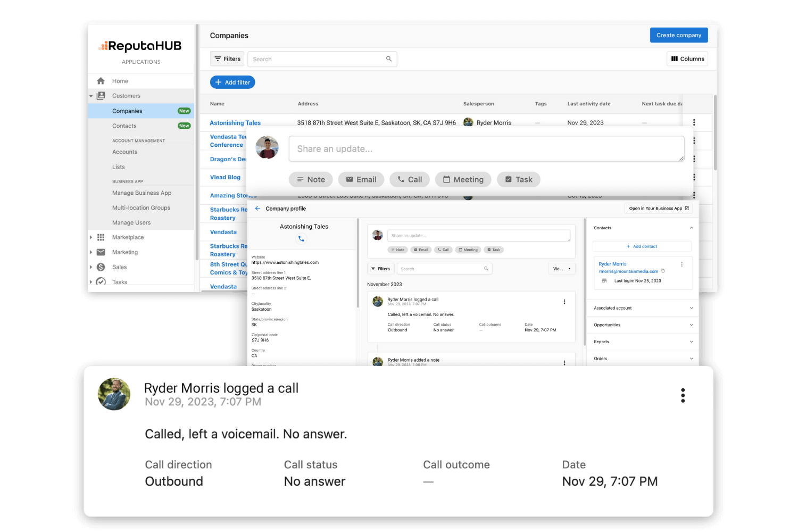
Task: Click magnifier icon in profile activity search
Action: (x=486, y=269)
